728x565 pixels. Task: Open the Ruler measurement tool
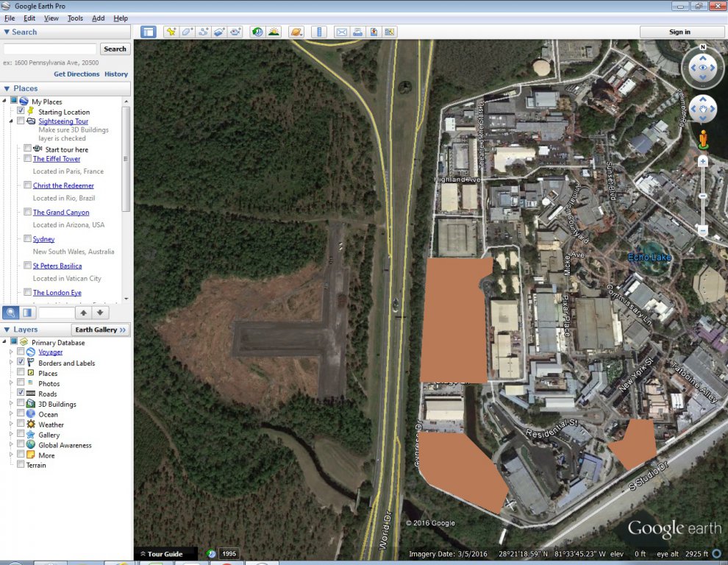click(319, 32)
